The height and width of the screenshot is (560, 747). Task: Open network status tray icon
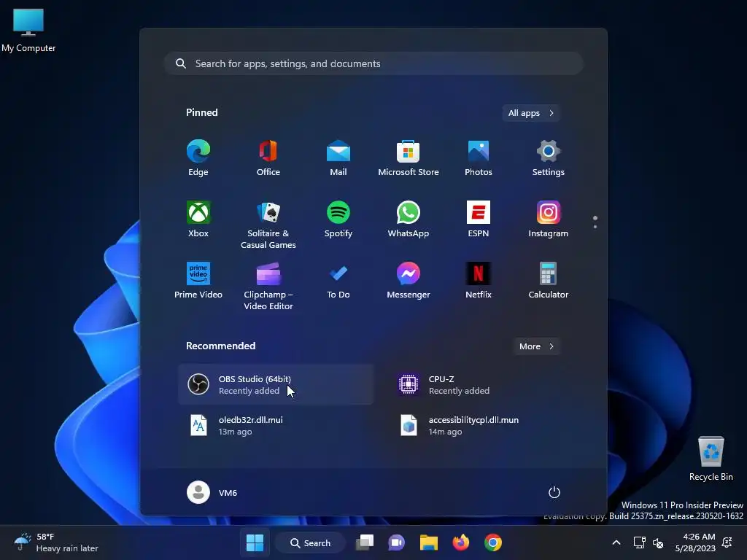tap(639, 542)
